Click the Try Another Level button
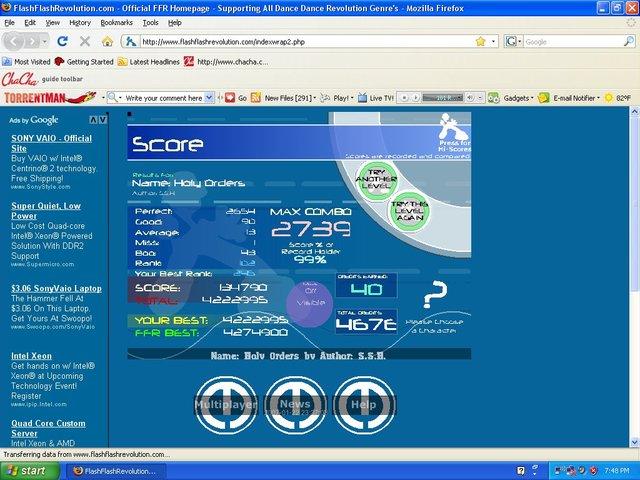This screenshot has height=480, width=640. pyautogui.click(x=376, y=180)
